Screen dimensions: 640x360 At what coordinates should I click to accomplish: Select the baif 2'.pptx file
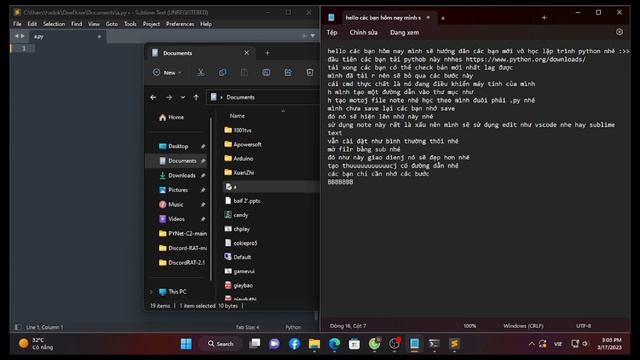pos(242,201)
